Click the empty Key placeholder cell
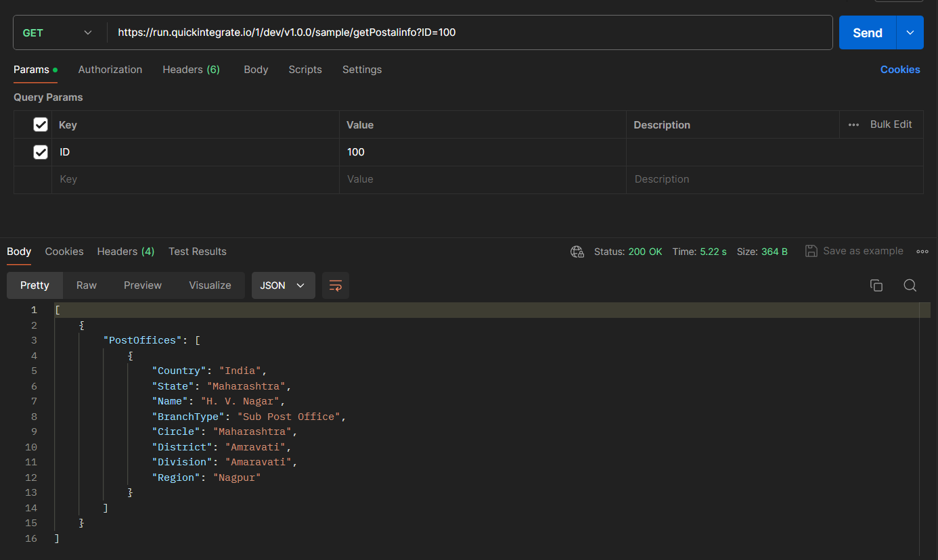This screenshot has width=938, height=560. [196, 179]
